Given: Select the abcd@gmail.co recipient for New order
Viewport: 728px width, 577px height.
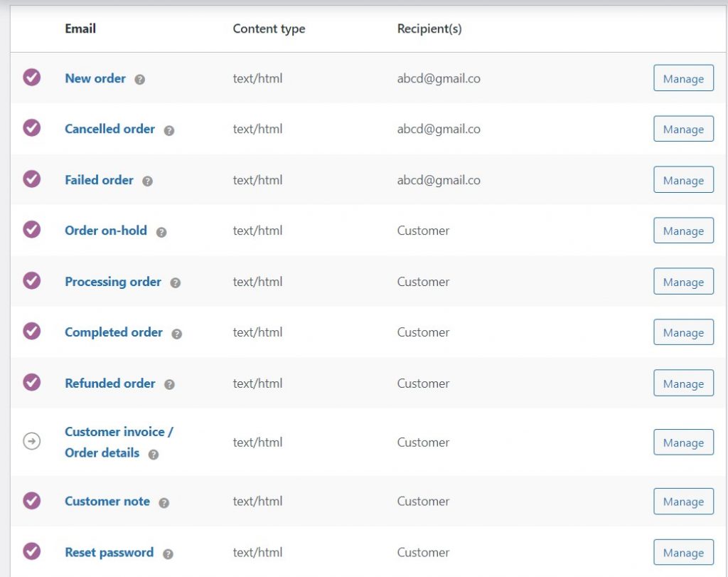Looking at the screenshot, I should (439, 78).
